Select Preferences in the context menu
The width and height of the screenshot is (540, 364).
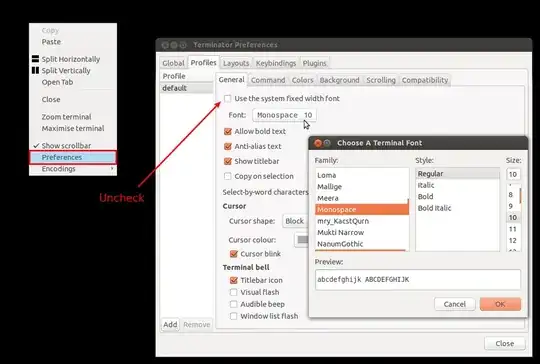(73, 157)
